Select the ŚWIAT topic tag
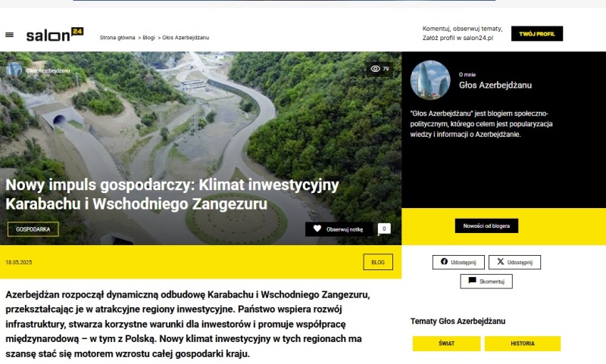This screenshot has height=364, width=606. [446, 344]
